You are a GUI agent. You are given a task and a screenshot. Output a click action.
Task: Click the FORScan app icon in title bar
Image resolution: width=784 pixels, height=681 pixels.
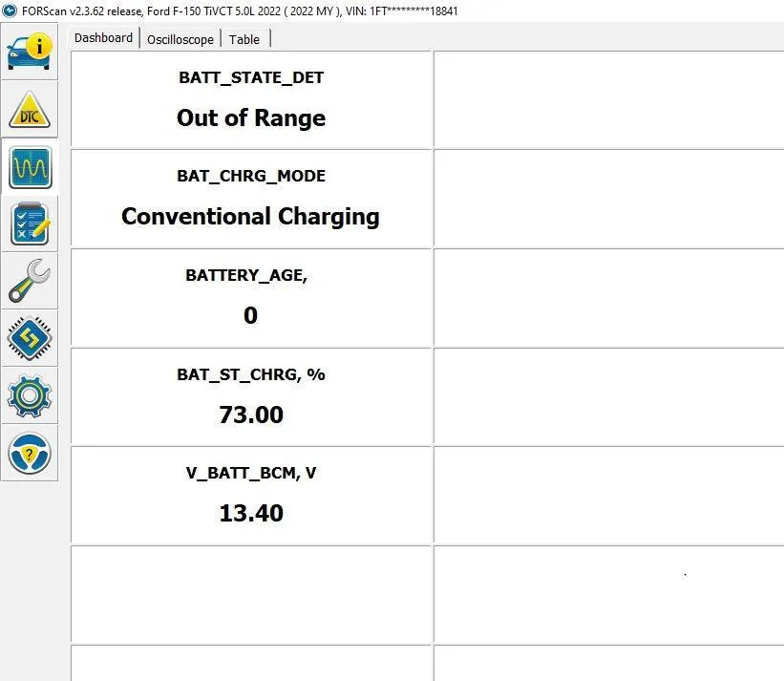pos(10,10)
